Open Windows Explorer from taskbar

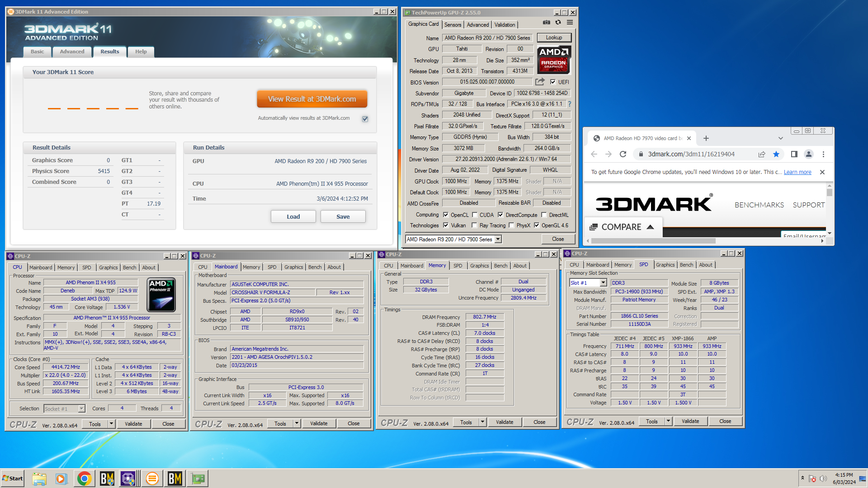point(39,479)
